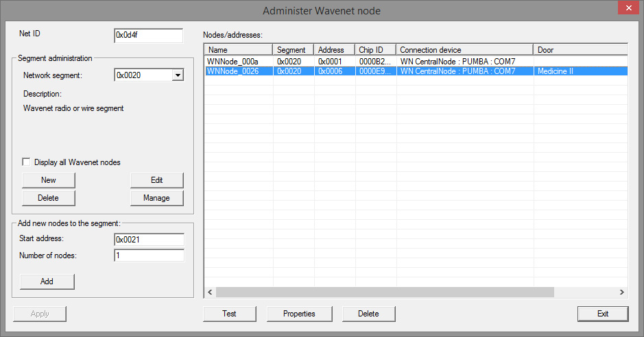The height and width of the screenshot is (337, 644).
Task: Click the Manage button
Action: (156, 198)
